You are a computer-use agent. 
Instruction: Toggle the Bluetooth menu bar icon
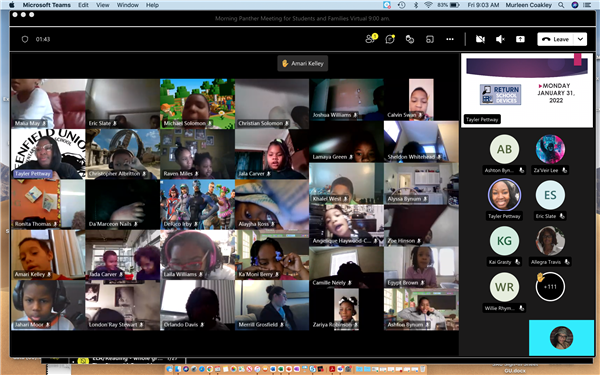(416, 5)
